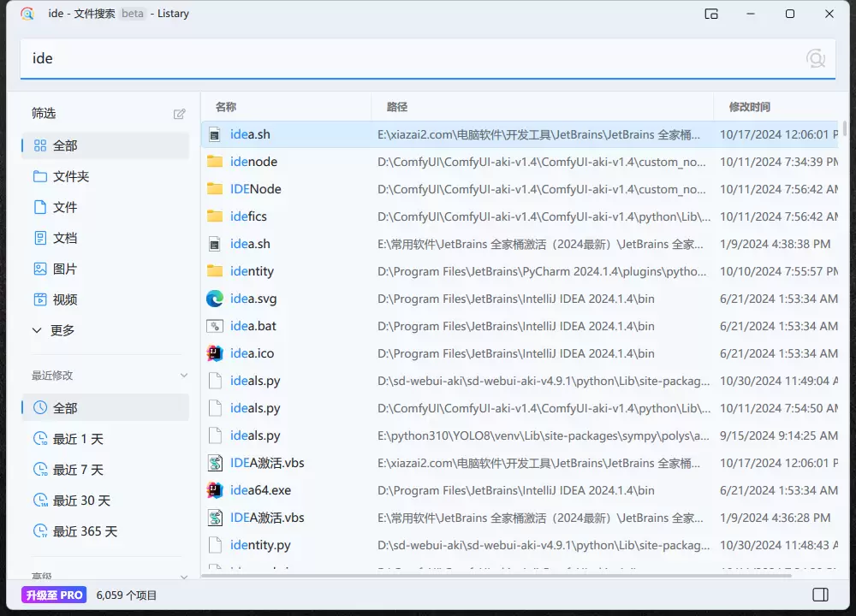Click the 10/30/2024 11:49:04 timestamp
The height and width of the screenshot is (616, 856).
click(779, 381)
